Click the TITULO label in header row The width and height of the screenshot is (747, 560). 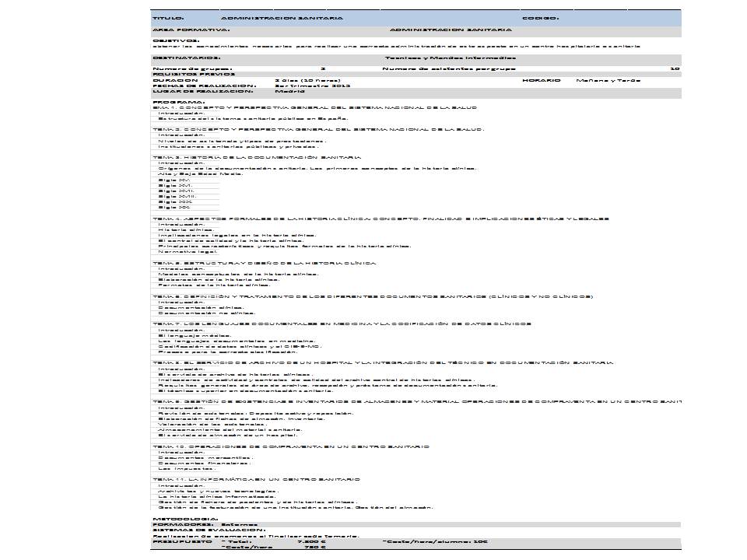click(x=168, y=17)
